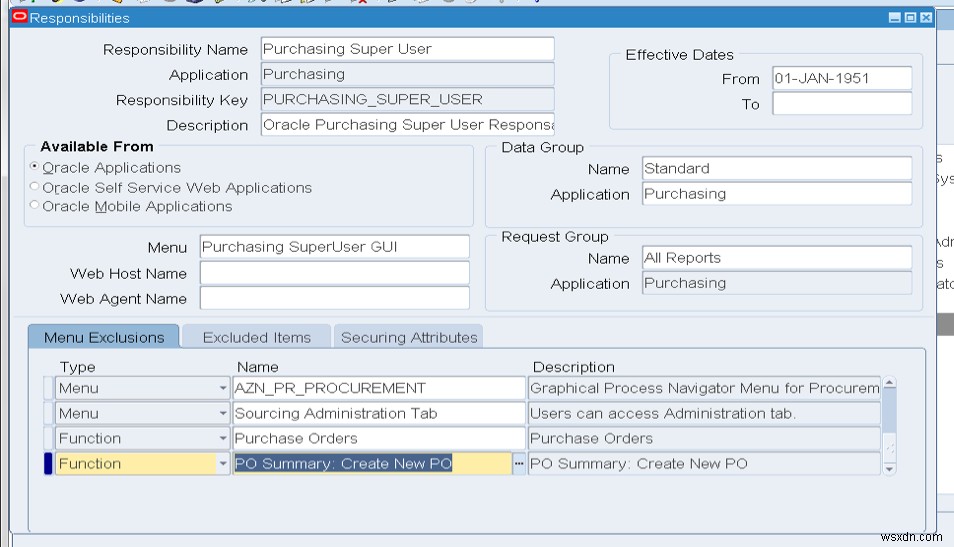This screenshot has height=547, width=954.
Task: Open Type dropdown for PO Summary row
Action: [223, 464]
